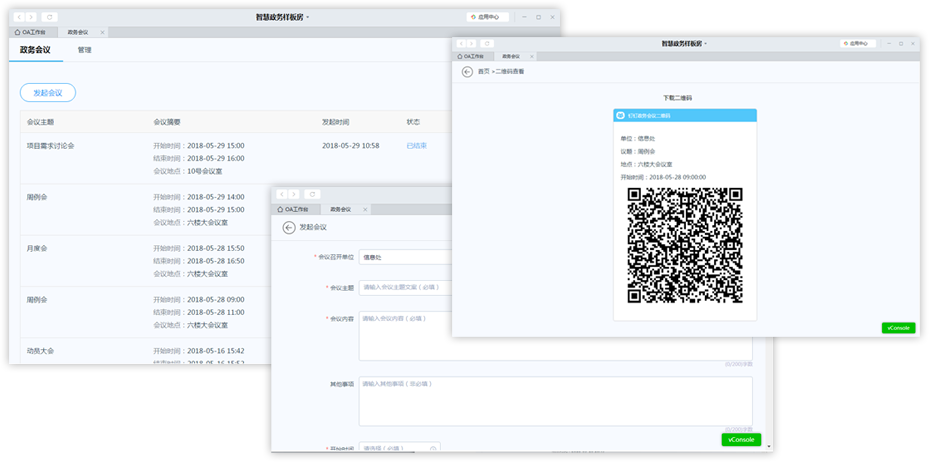Image resolution: width=929 pixels, height=462 pixels.
Task: Close 政务会议 tab in 发起会议 window
Action: click(366, 210)
